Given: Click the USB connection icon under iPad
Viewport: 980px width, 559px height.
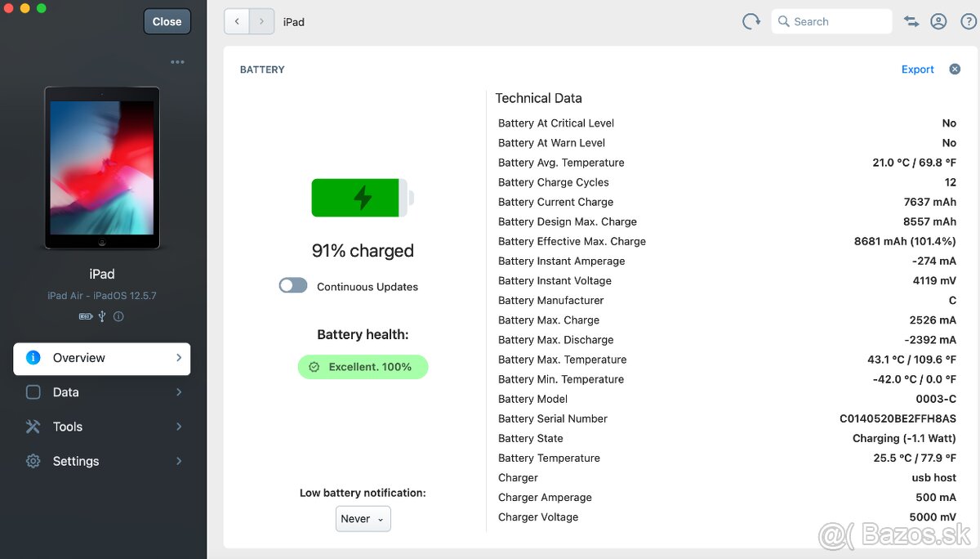Looking at the screenshot, I should pyautogui.click(x=102, y=316).
